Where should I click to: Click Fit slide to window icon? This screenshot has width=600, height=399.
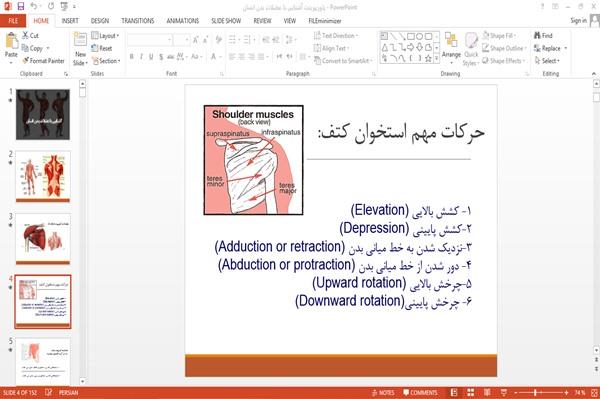coord(594,392)
